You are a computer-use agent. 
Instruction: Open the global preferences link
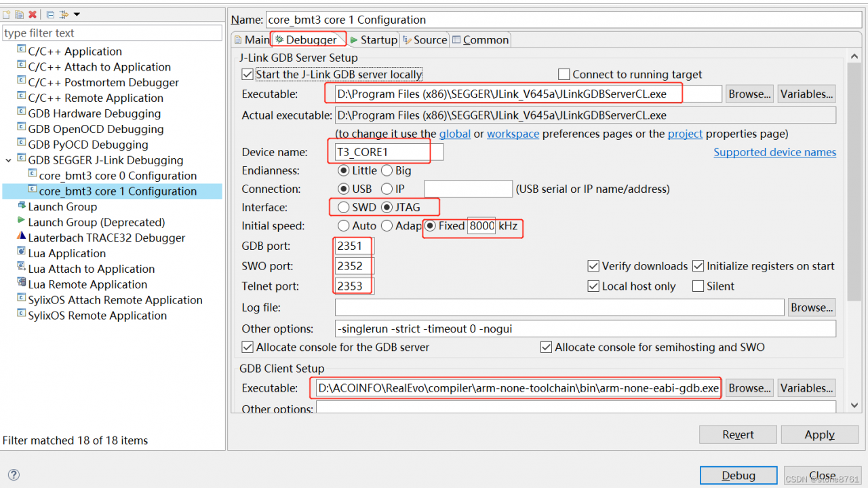coord(455,134)
